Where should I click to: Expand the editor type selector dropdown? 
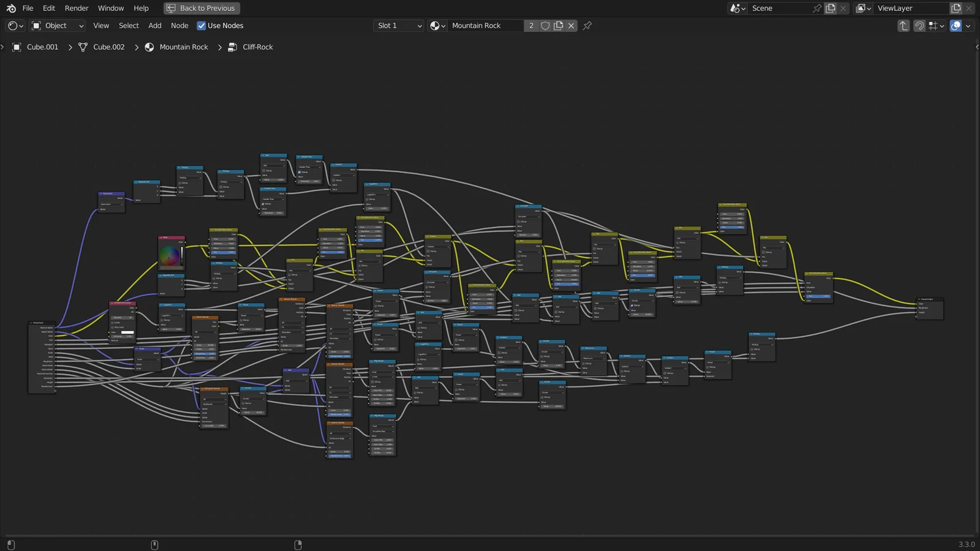[15, 26]
